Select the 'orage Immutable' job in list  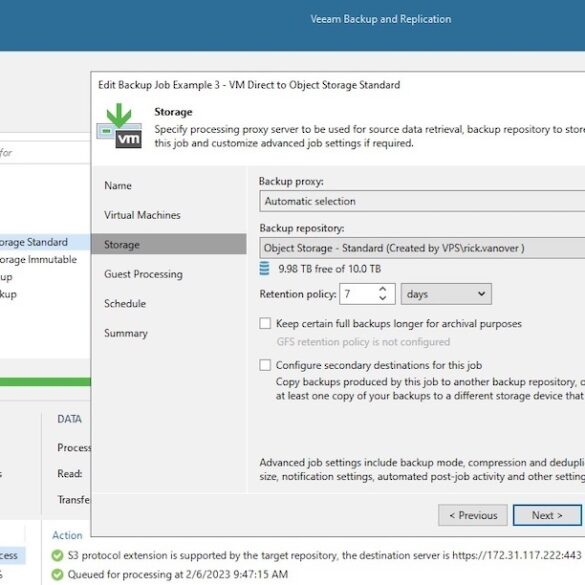point(38,259)
